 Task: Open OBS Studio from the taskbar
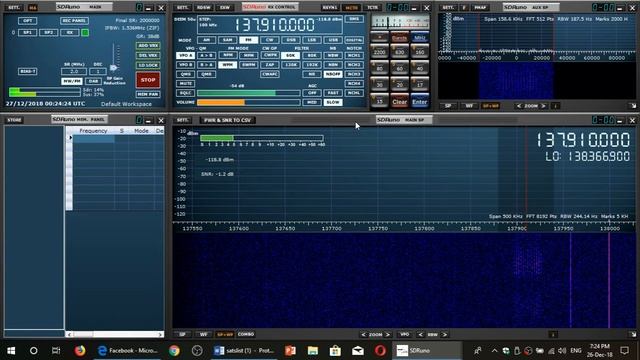tap(197, 350)
